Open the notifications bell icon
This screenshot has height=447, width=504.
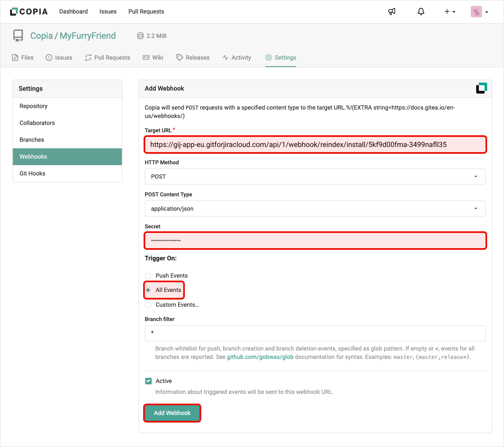[x=421, y=11]
